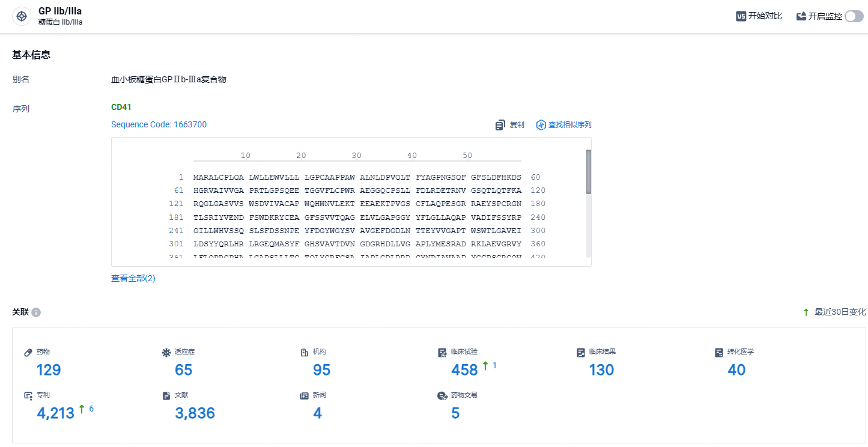Click 查看全部(2) to view all sequences
The image size is (868, 447).
[x=133, y=278]
